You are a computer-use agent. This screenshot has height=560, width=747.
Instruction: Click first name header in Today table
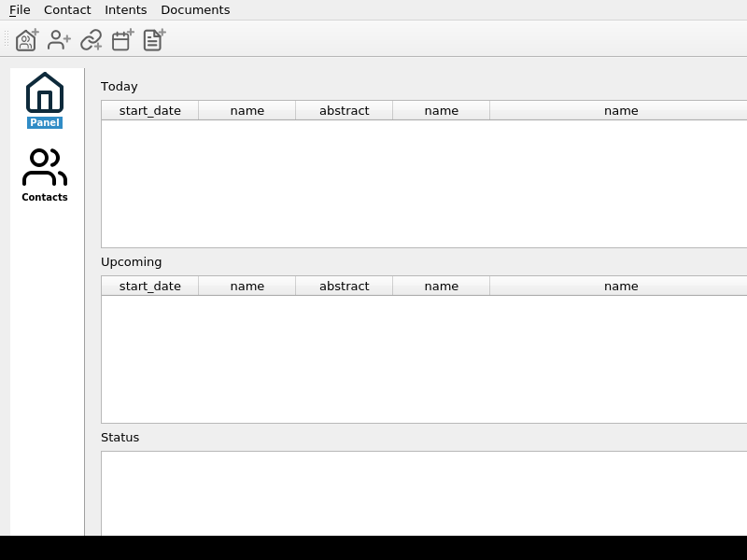[247, 110]
